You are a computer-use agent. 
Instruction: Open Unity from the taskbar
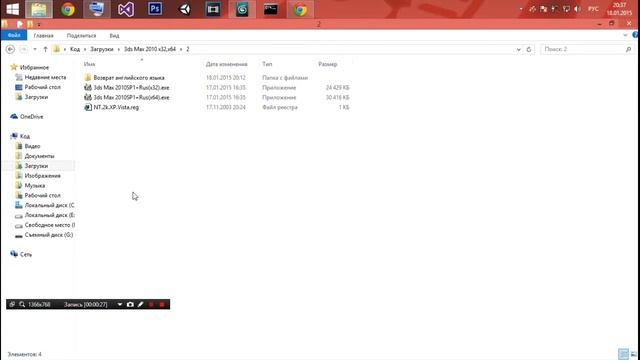pos(184,9)
